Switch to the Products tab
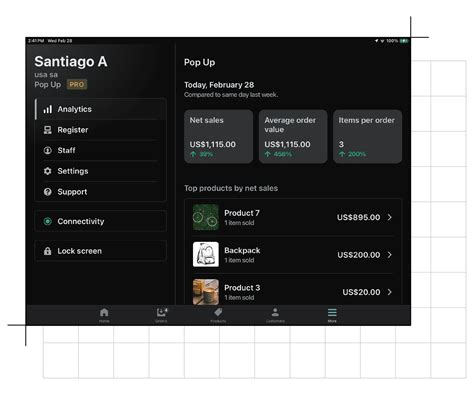The height and width of the screenshot is (395, 474). pos(218,315)
